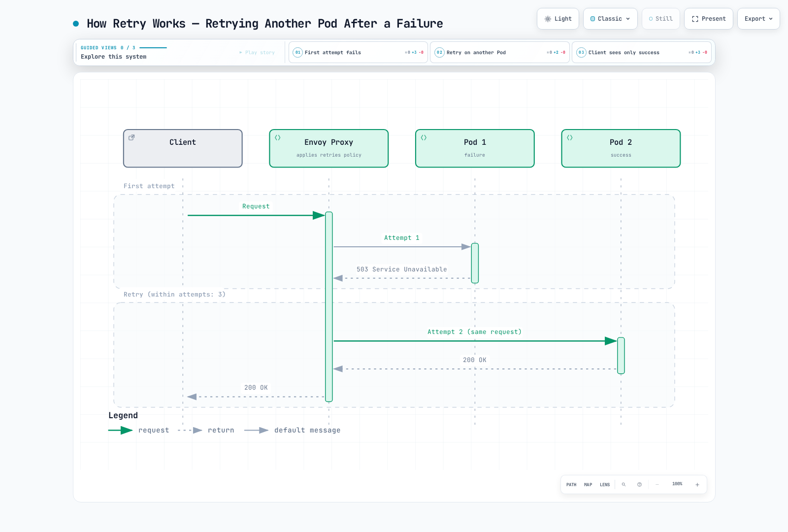Click the Classic dropdown chevron
788x532 pixels.
point(628,19)
